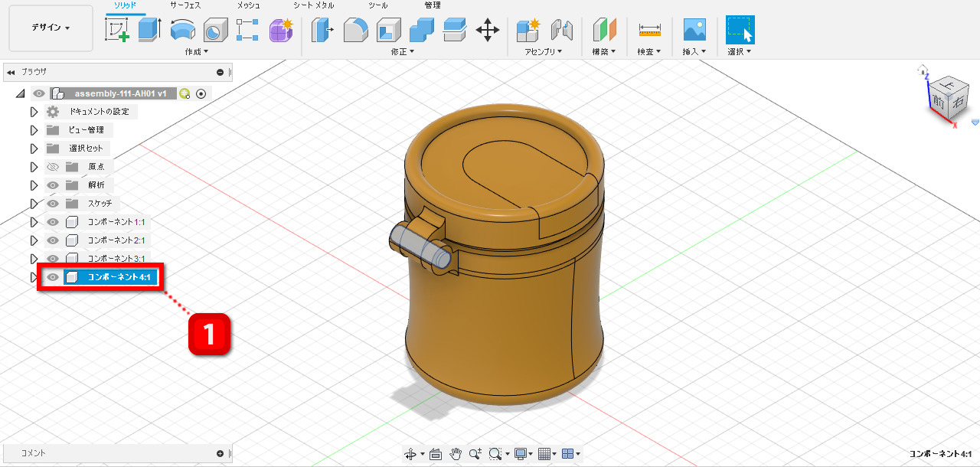Activate assembly-111-AH01 v1 radio button
The image size is (980, 467).
coord(201,93)
